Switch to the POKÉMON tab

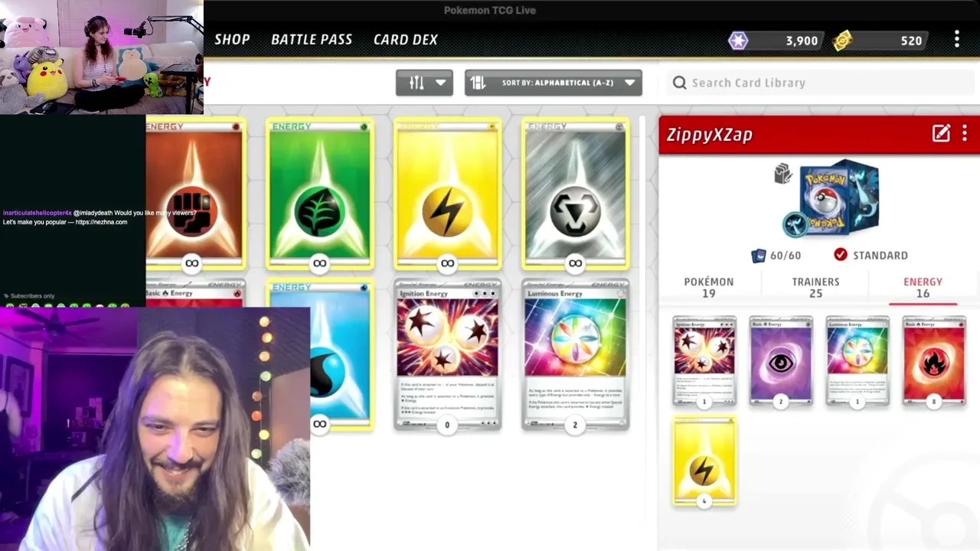coord(709,287)
